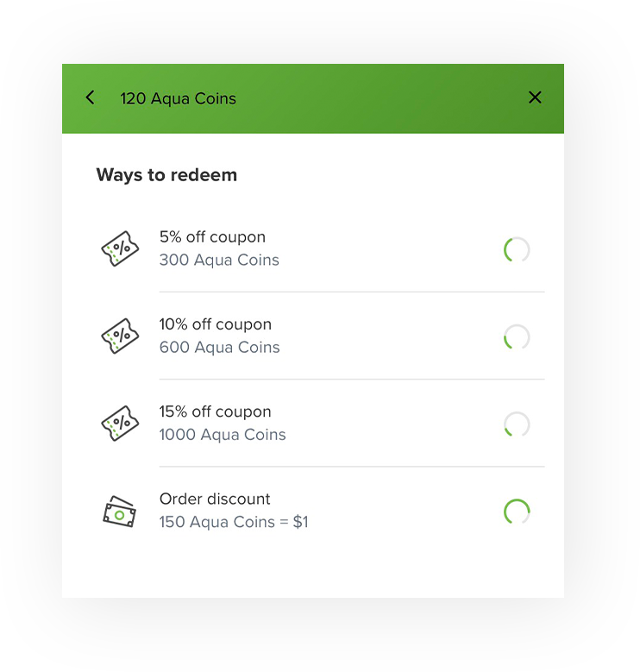The width and height of the screenshot is (640, 672).
Task: Go back using the left chevron arrow
Action: tap(90, 97)
